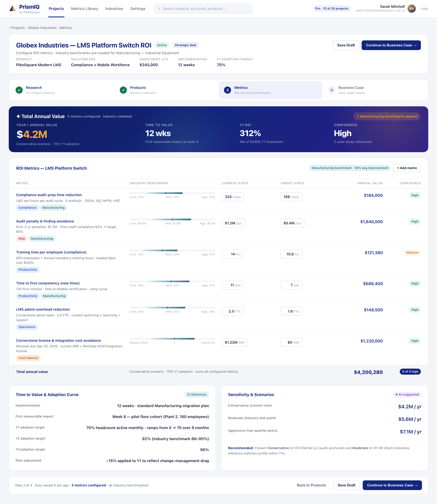Click the chevron between Research and Products steps
Viewport: 437px width, 504px height.
[116, 90]
